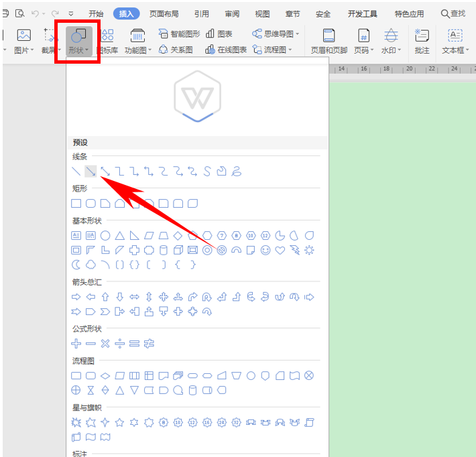Select the multiply formula shape
Screen dimensions: 476x457
[x=105, y=344]
